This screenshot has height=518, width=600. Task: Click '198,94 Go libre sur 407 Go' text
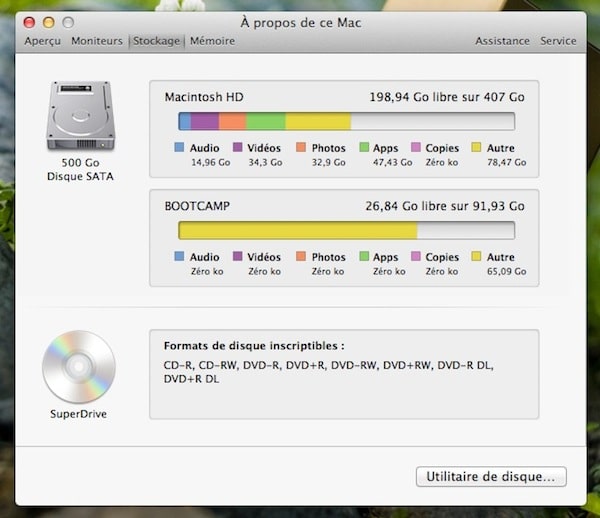pyautogui.click(x=447, y=97)
